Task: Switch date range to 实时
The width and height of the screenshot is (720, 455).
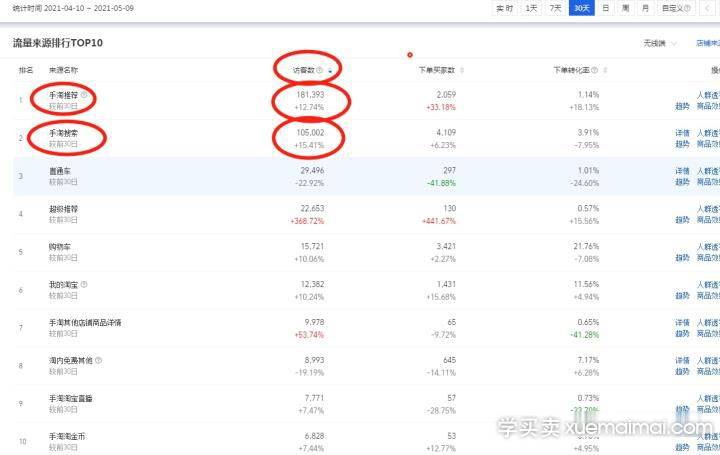Action: pos(505,8)
